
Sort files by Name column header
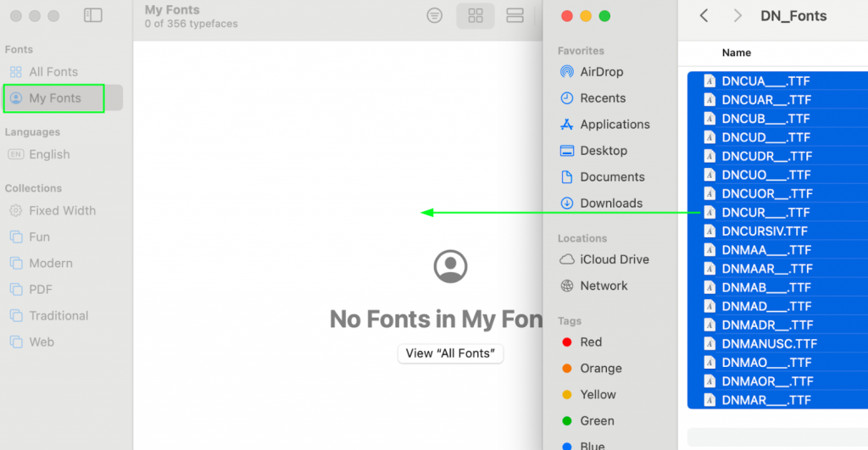coord(737,53)
